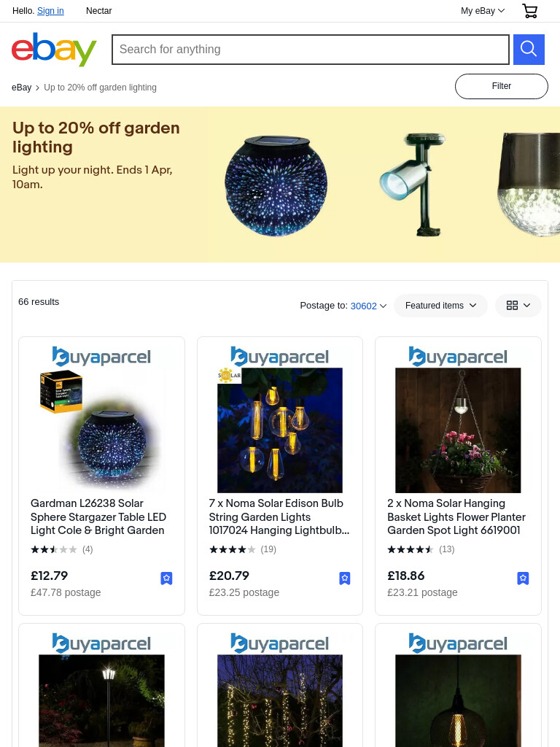560x747 pixels.
Task: Open the 2 x Noma Solar Hanging Basket title
Action: point(456,517)
